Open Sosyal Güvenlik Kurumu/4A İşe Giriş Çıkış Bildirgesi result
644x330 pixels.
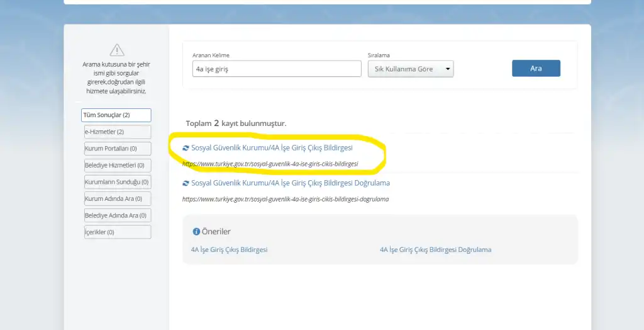[272, 148]
